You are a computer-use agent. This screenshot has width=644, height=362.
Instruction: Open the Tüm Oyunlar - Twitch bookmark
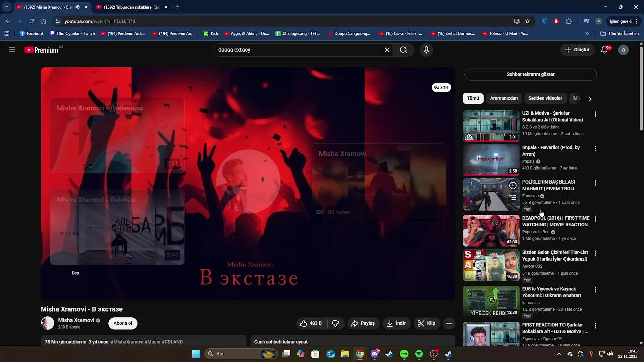click(x=72, y=34)
